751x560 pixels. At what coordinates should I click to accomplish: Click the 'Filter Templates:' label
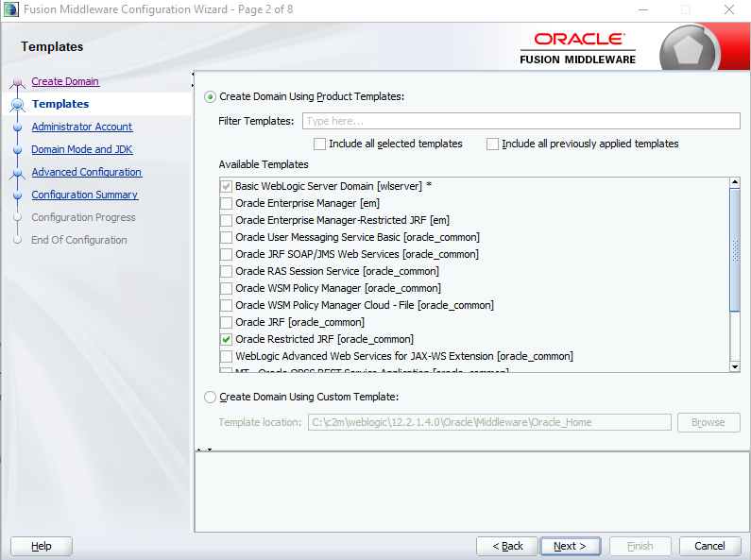256,121
